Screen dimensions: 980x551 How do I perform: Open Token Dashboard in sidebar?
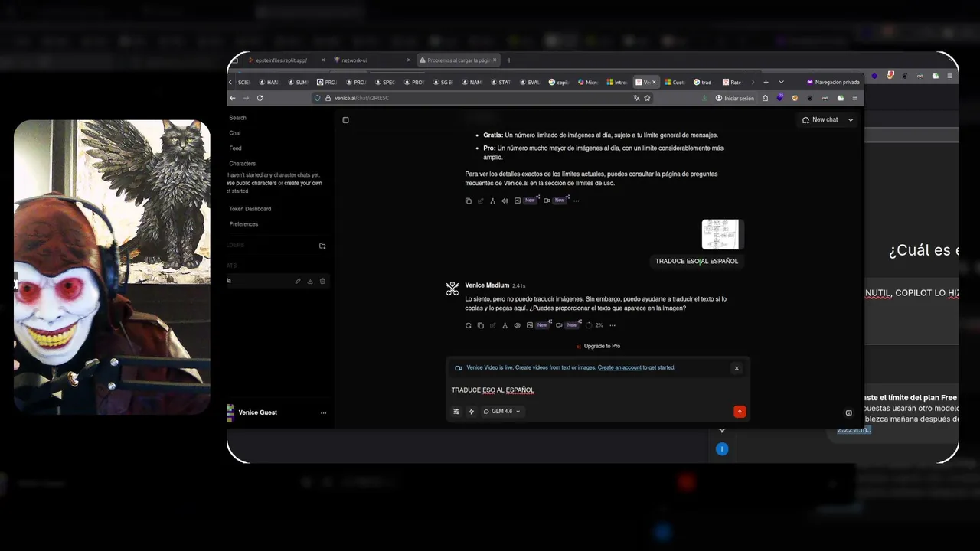coord(250,209)
